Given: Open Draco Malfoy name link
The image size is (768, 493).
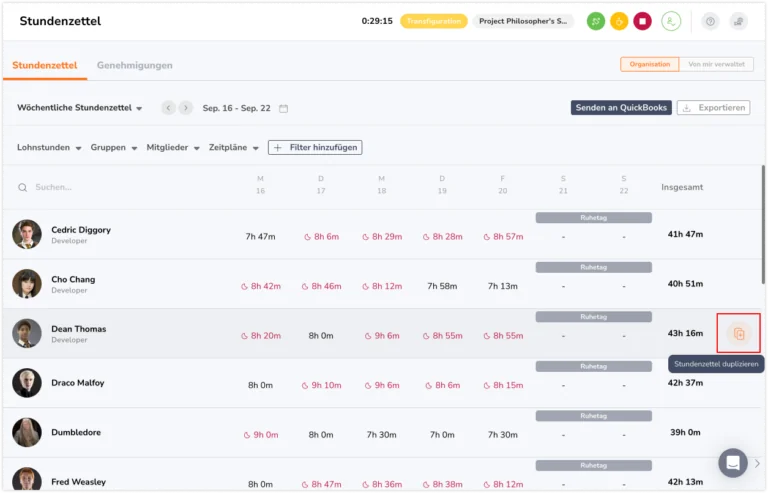Looking at the screenshot, I should pyautogui.click(x=77, y=383).
